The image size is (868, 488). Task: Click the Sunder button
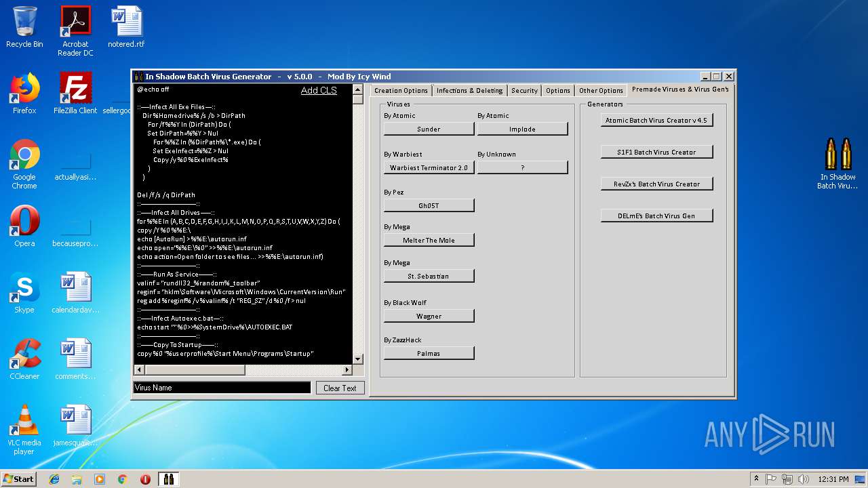(x=429, y=129)
